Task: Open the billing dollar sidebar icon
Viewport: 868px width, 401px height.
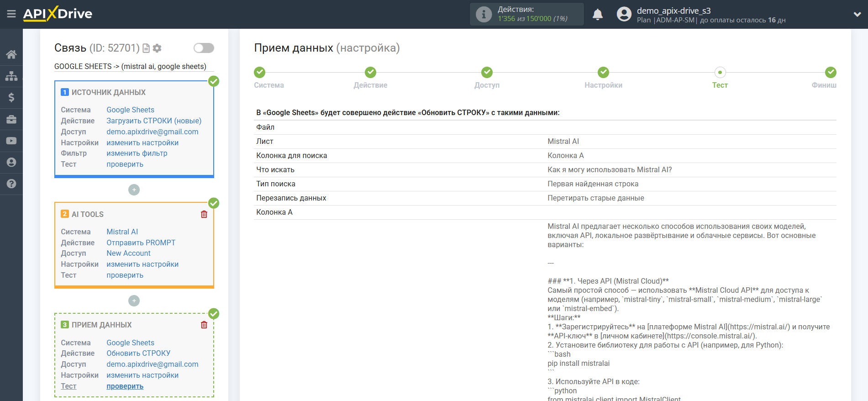Action: (11, 97)
